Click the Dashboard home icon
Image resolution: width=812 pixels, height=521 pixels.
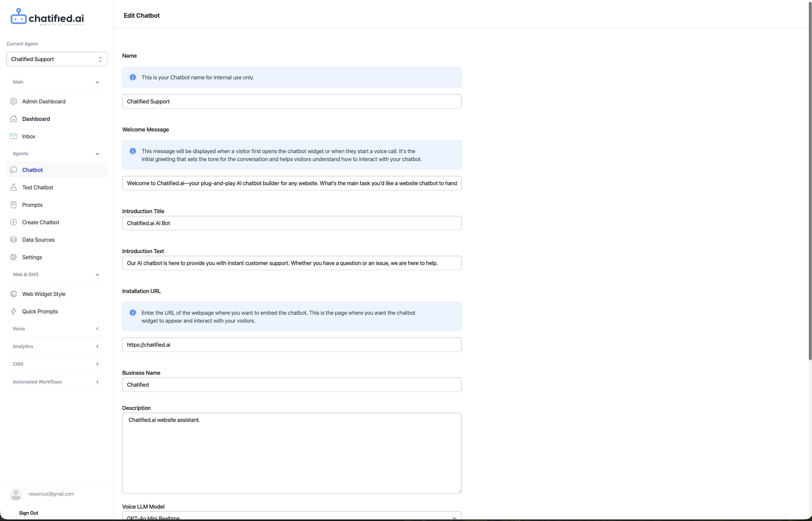13,119
